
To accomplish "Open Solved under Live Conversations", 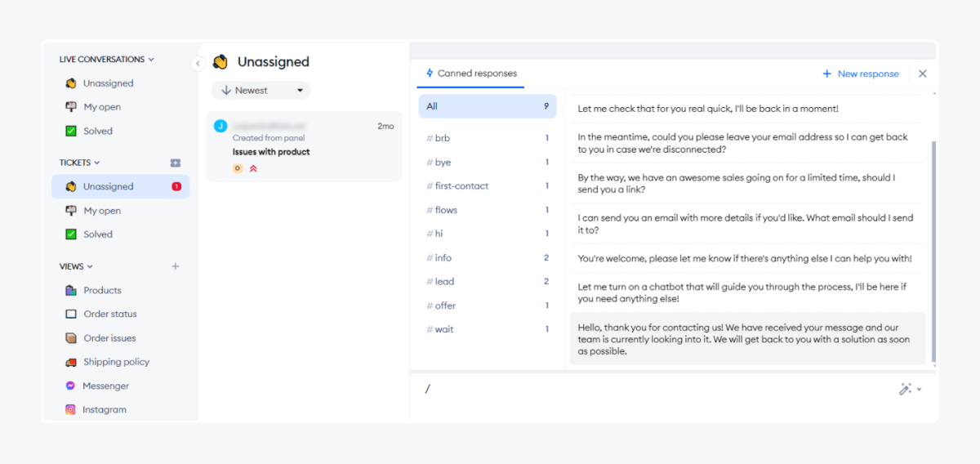I will pos(98,131).
